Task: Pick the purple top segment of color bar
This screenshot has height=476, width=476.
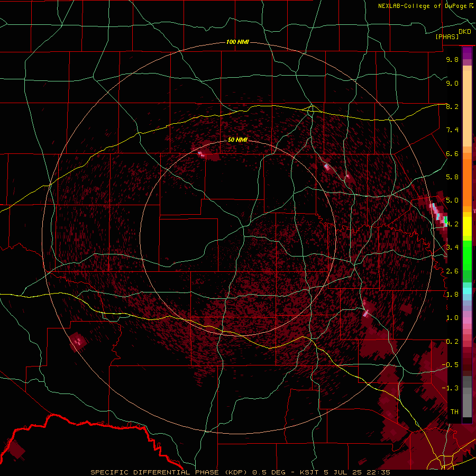Action: coord(467,53)
